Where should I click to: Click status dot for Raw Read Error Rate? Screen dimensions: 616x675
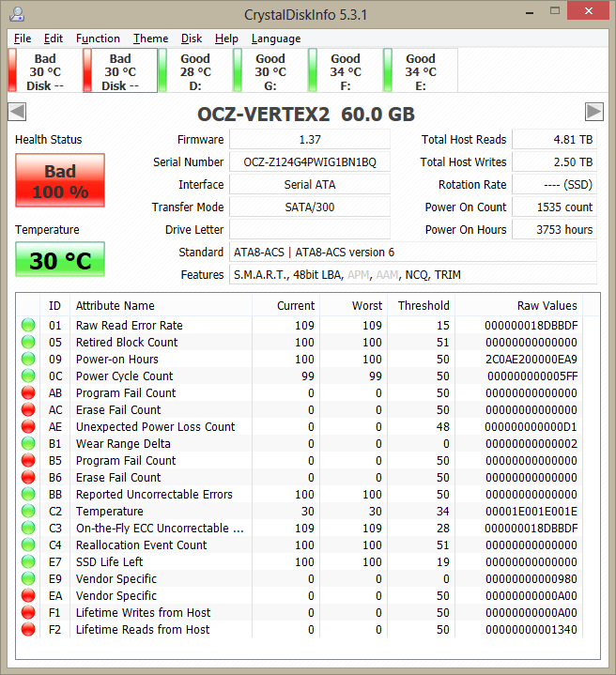pos(28,325)
